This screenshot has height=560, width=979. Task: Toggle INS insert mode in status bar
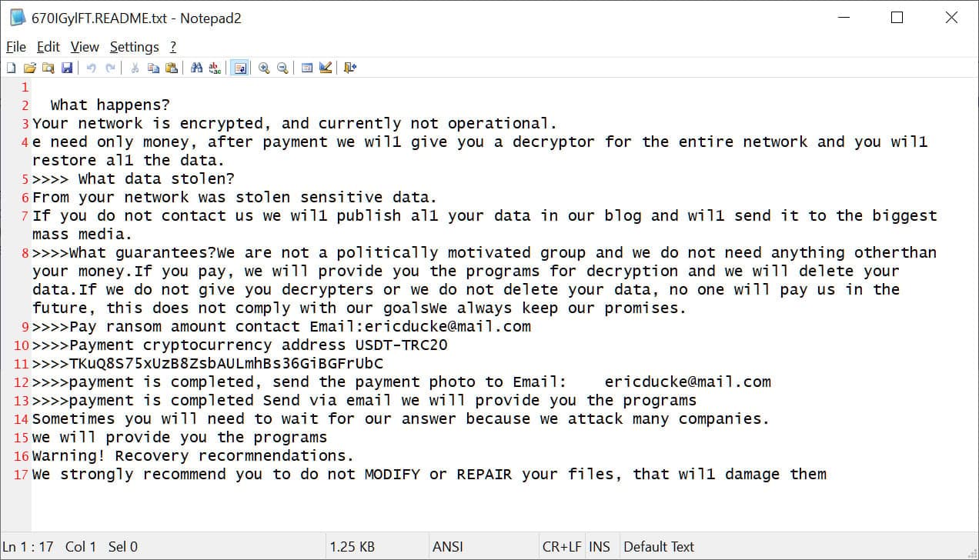(x=599, y=547)
